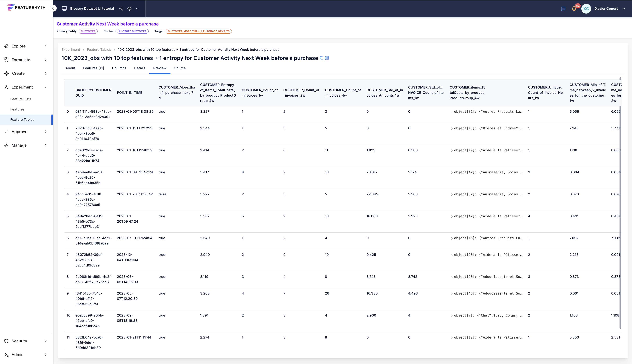The height and width of the screenshot is (364, 632).
Task: Open notifications bell with 82 badge
Action: pyautogui.click(x=574, y=8)
